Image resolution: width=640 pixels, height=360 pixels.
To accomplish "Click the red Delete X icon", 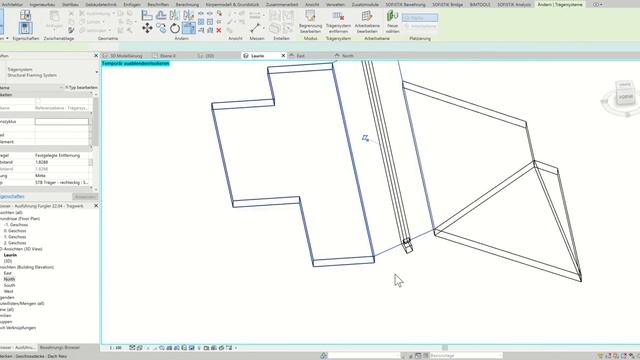I will [x=219, y=30].
